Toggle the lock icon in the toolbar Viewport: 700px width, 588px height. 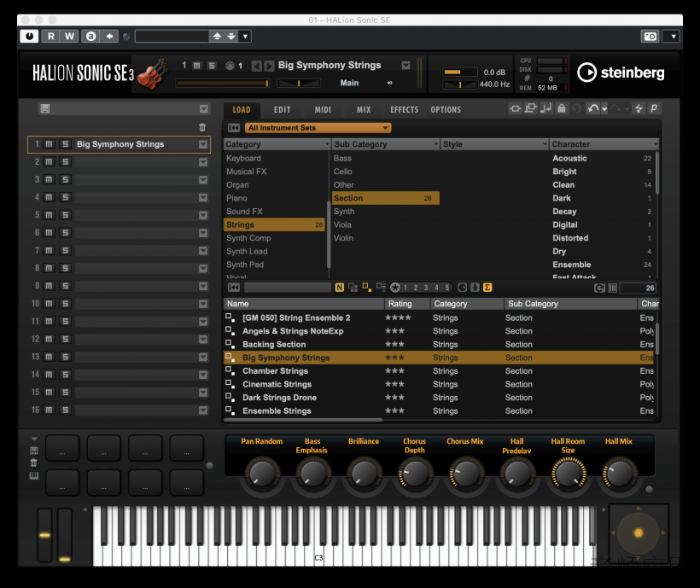[x=562, y=108]
